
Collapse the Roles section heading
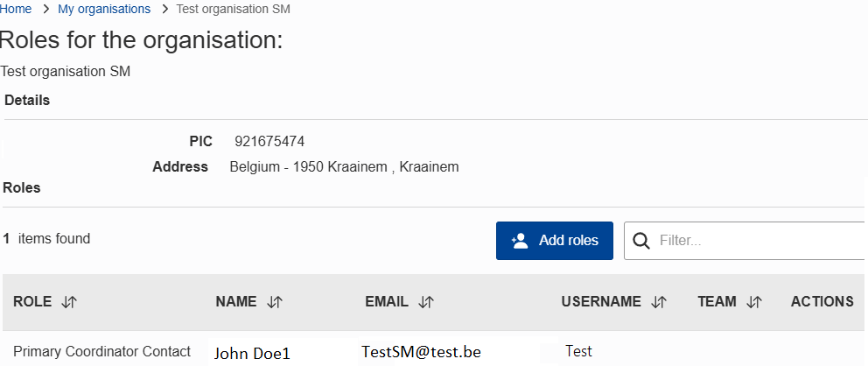click(x=22, y=187)
